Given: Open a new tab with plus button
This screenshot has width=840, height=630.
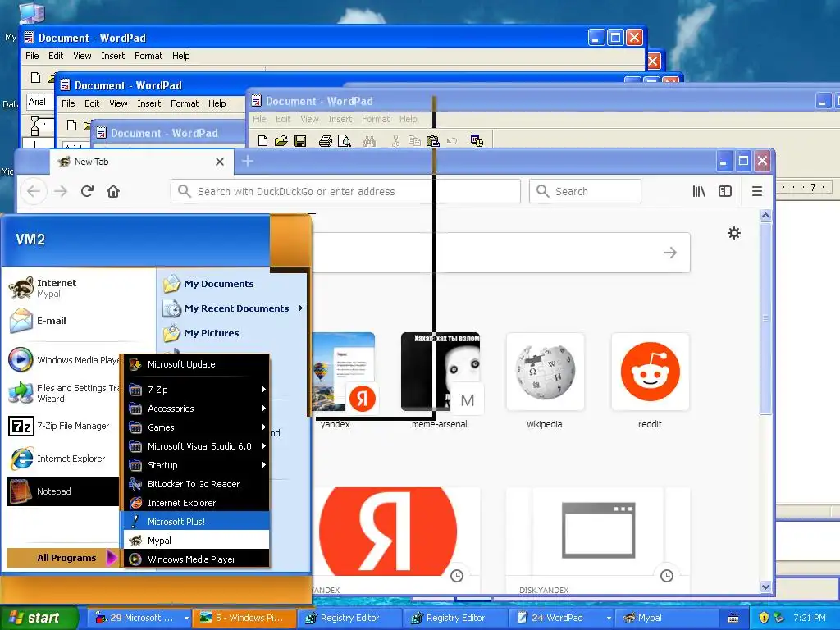Looking at the screenshot, I should click(x=248, y=161).
